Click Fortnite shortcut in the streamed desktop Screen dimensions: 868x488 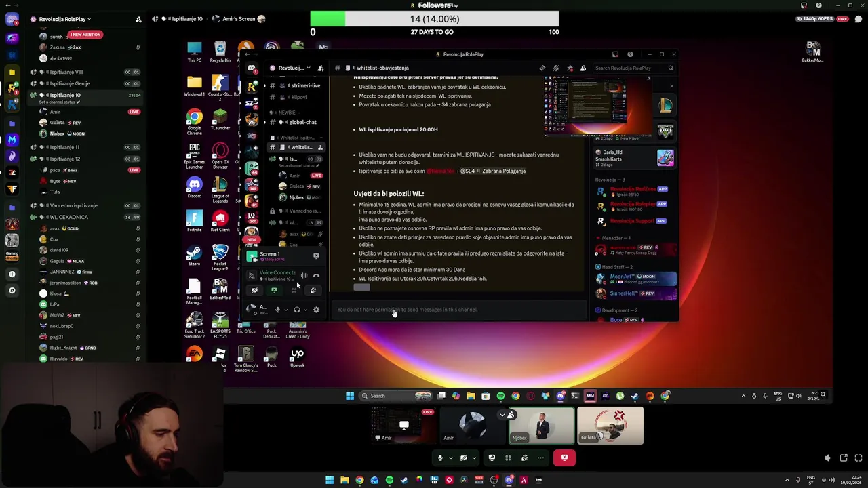tap(195, 222)
